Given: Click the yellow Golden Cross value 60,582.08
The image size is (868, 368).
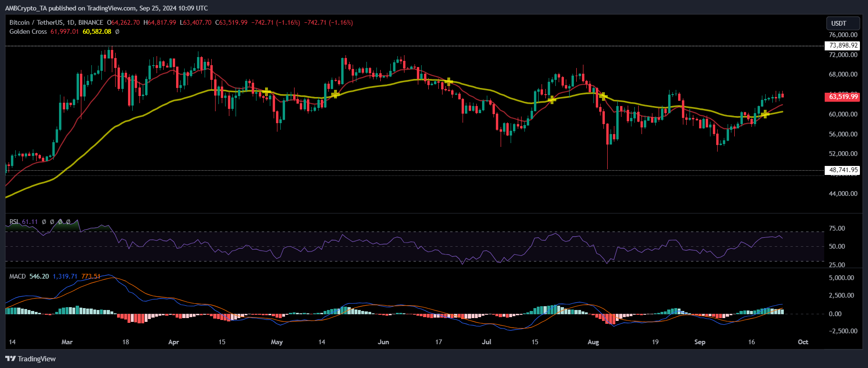Looking at the screenshot, I should 97,31.
